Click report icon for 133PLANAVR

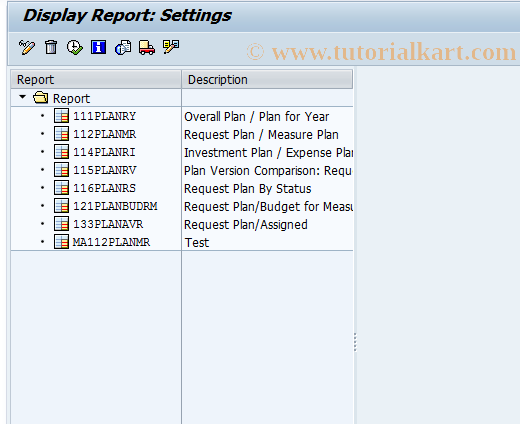pyautogui.click(x=61, y=224)
